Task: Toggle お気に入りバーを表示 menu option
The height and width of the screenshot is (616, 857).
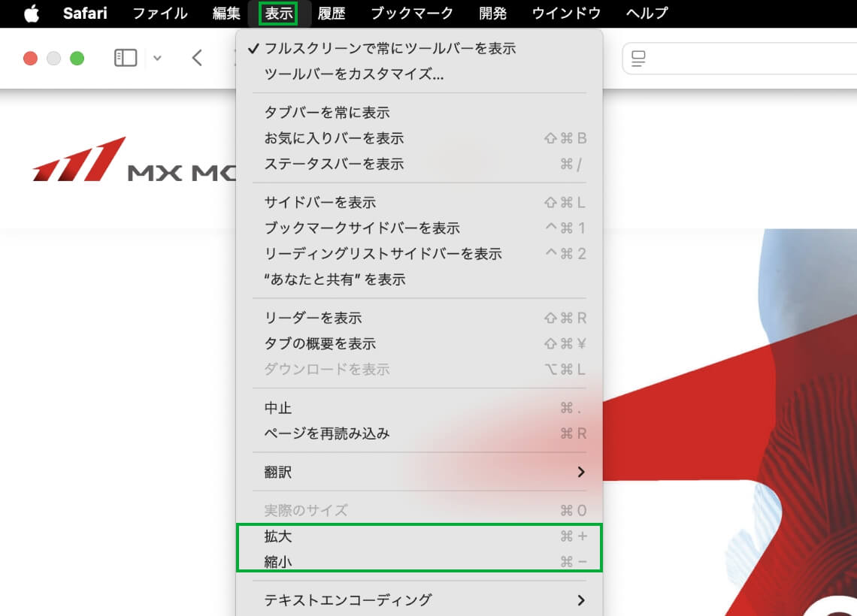Action: 334,138
